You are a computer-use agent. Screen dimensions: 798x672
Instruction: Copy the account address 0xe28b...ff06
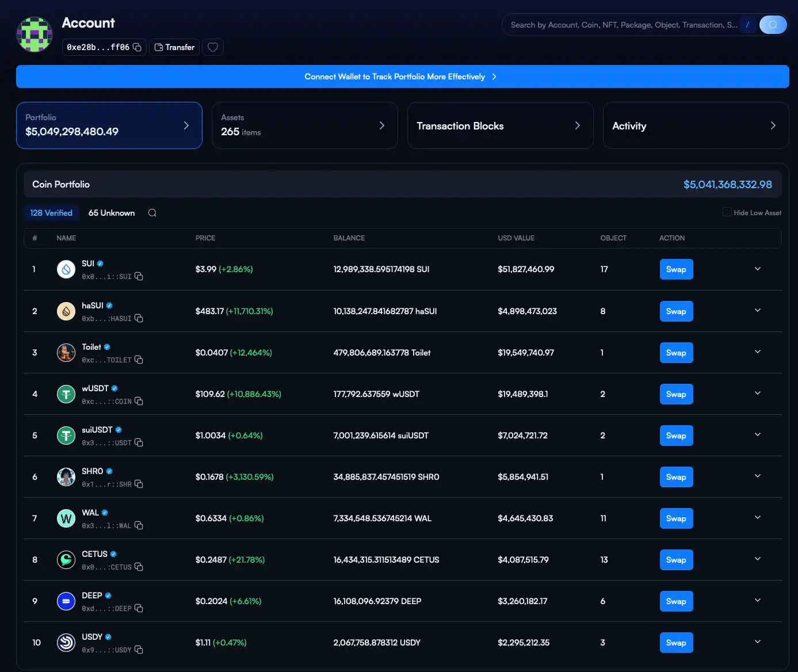pos(137,47)
